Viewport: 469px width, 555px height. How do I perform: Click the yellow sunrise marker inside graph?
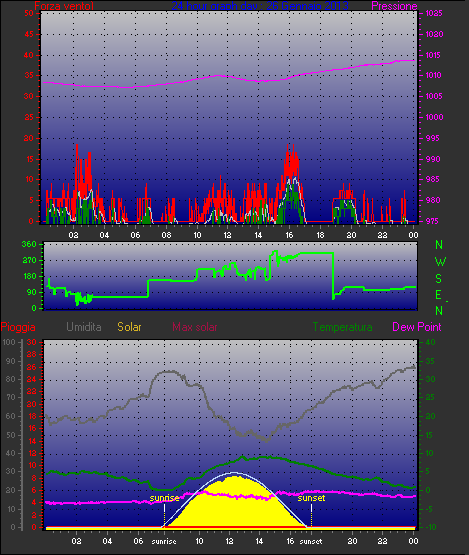pyautogui.click(x=164, y=498)
